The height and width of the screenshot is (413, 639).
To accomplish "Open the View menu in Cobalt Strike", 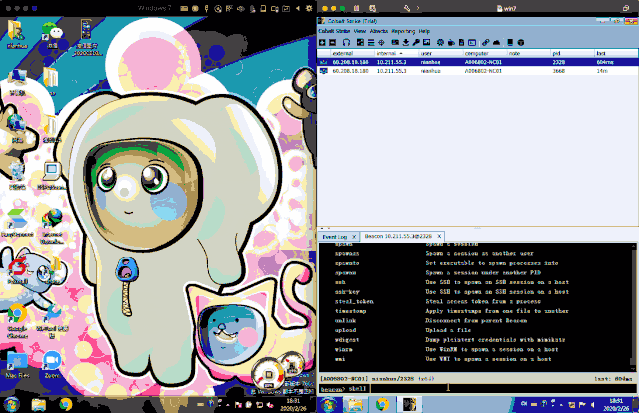I will 360,31.
